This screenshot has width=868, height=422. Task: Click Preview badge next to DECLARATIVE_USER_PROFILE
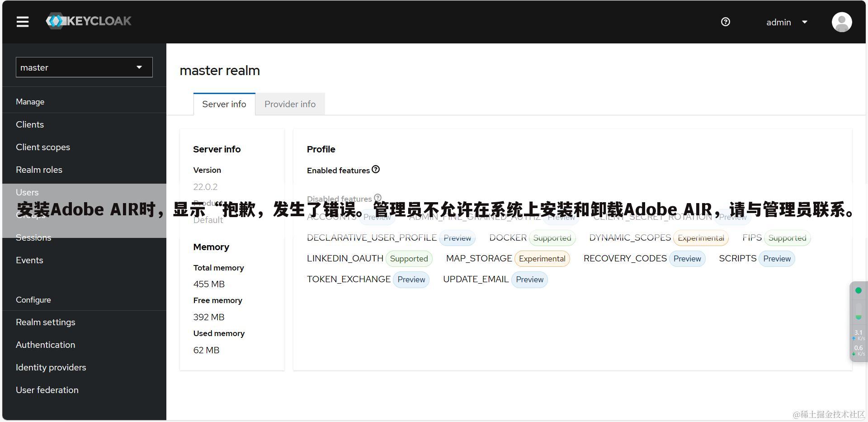(x=457, y=238)
